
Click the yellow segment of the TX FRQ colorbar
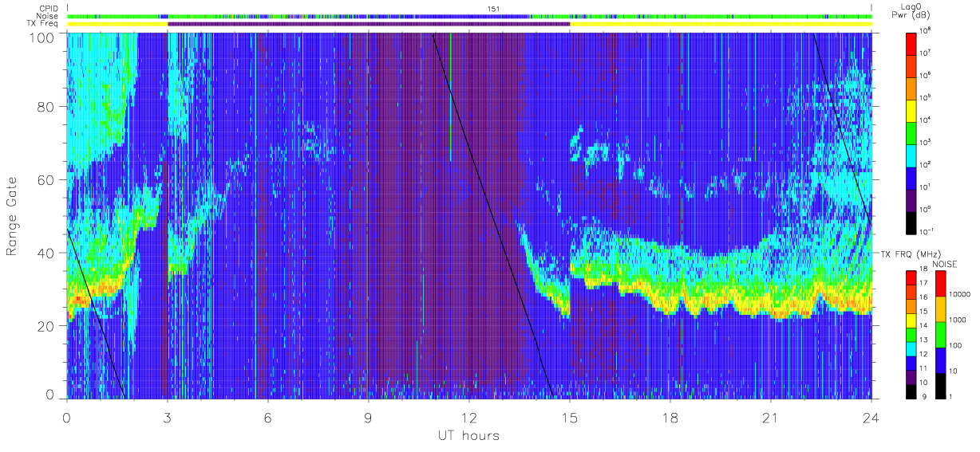(911, 320)
